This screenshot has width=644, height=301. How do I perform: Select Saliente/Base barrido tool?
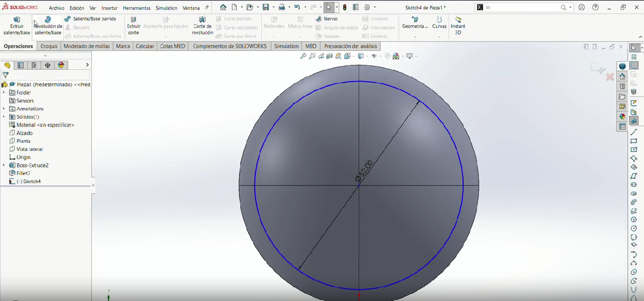(x=90, y=18)
